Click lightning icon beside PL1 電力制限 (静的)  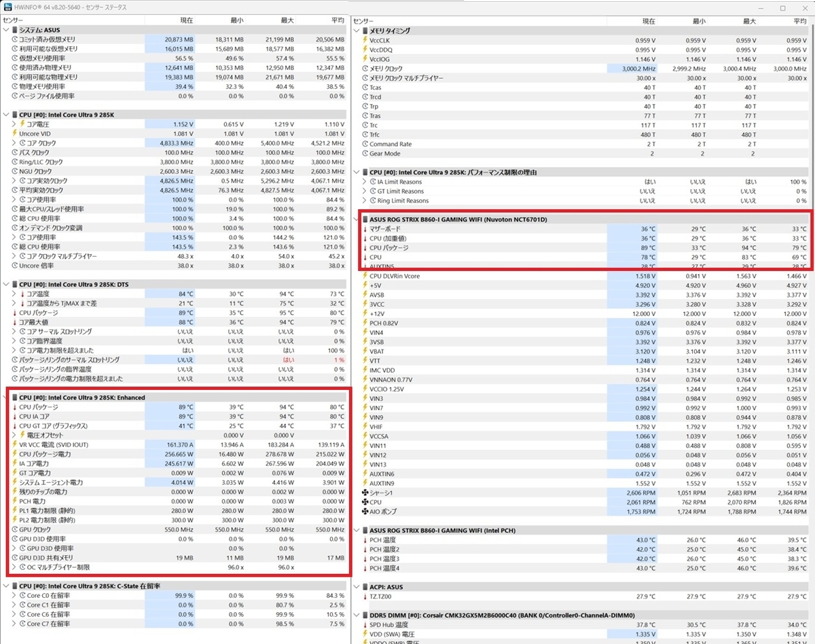(15, 511)
